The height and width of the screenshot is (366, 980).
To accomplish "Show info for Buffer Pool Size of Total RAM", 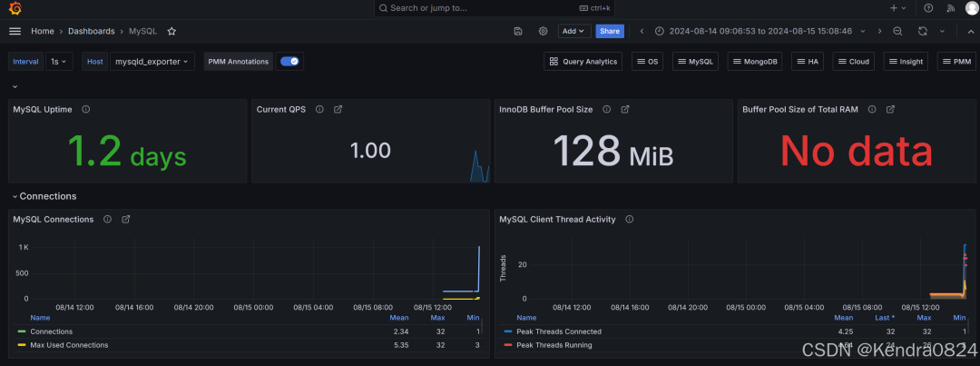I will coord(872,109).
